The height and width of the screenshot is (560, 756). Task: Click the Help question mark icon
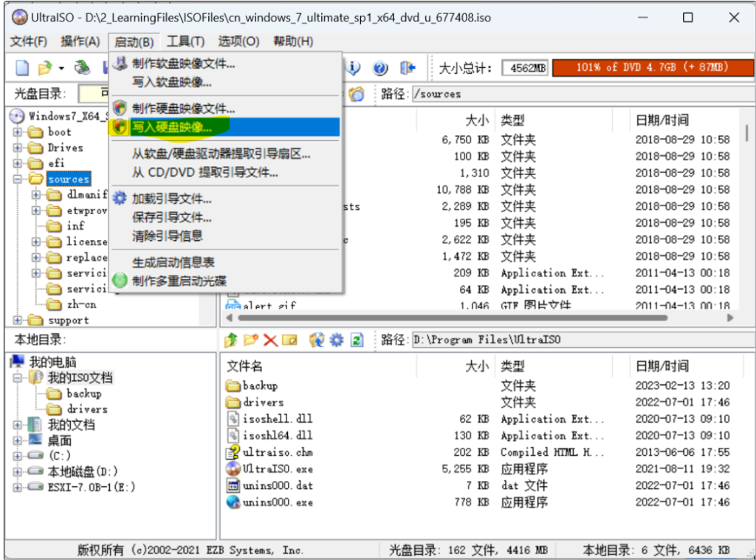(x=380, y=68)
